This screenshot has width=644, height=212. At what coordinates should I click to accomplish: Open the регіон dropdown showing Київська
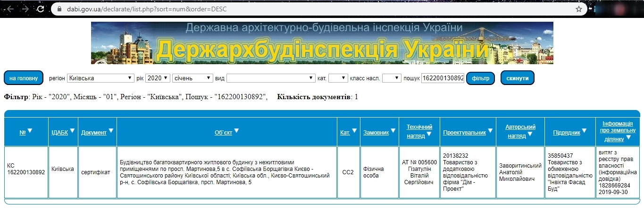tap(100, 78)
